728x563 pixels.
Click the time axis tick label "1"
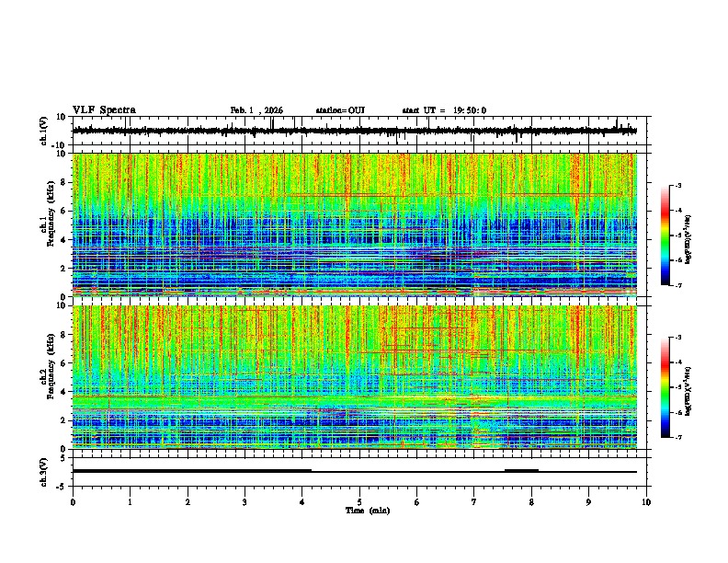point(130,502)
